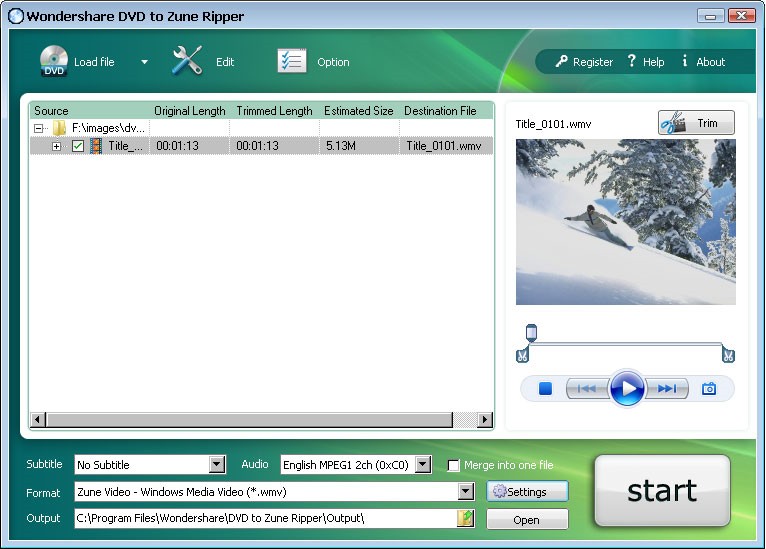Click the film strip icon of Title_ row

pos(96,146)
